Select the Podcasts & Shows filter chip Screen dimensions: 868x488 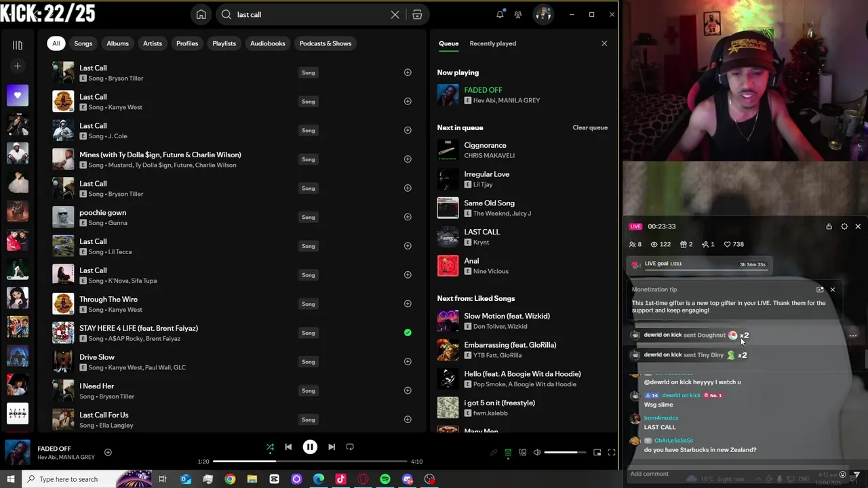(x=325, y=43)
